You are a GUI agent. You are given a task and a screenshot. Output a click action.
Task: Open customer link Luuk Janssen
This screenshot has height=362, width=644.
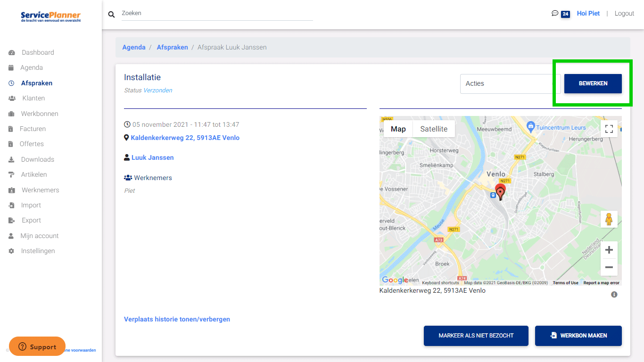point(152,157)
